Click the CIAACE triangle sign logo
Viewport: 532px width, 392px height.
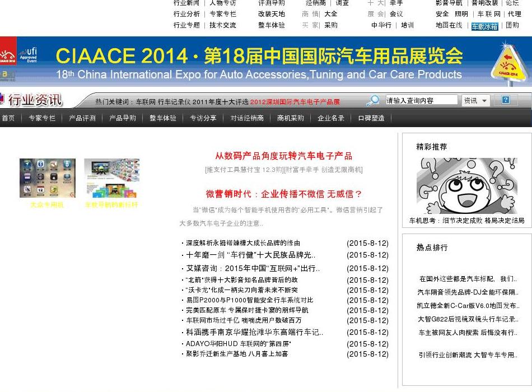click(x=508, y=64)
